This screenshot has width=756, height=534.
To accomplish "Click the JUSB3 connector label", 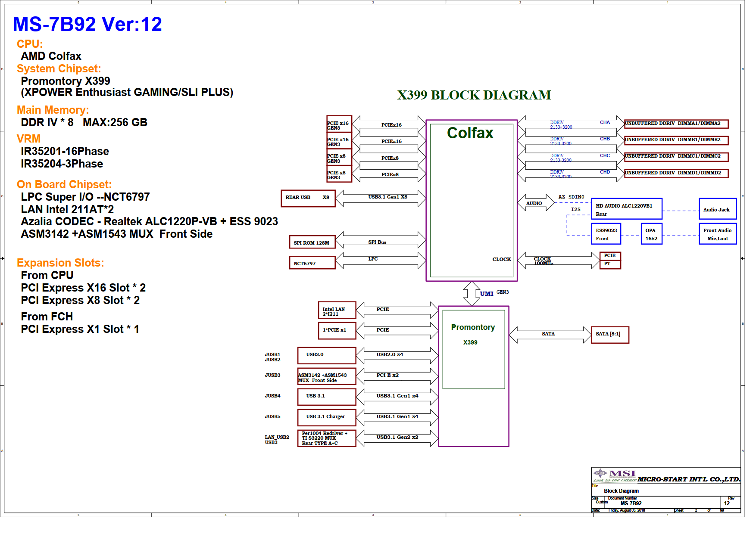I will pos(272,375).
